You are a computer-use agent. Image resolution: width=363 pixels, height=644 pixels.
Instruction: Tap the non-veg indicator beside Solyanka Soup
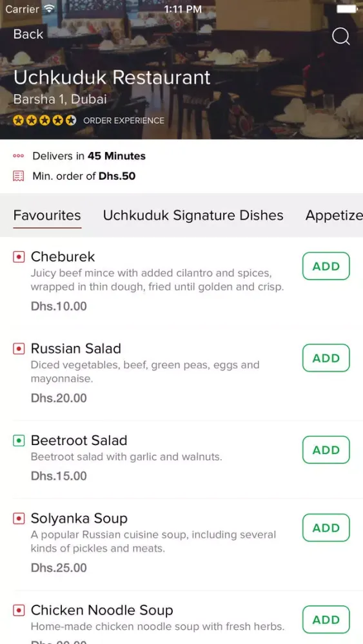pyautogui.click(x=19, y=518)
